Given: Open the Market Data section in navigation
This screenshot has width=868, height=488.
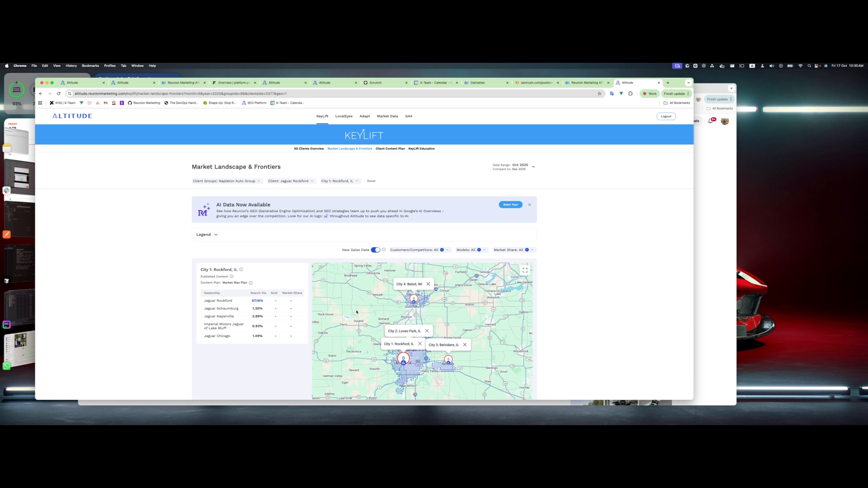Looking at the screenshot, I should click(387, 116).
